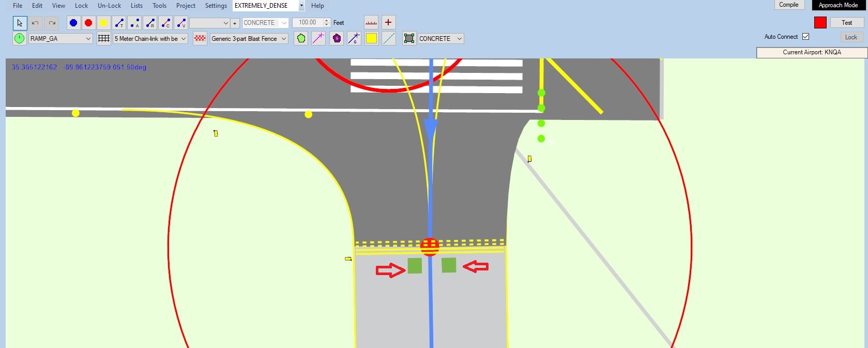
Task: Choose the R link line tool
Action: point(150,23)
